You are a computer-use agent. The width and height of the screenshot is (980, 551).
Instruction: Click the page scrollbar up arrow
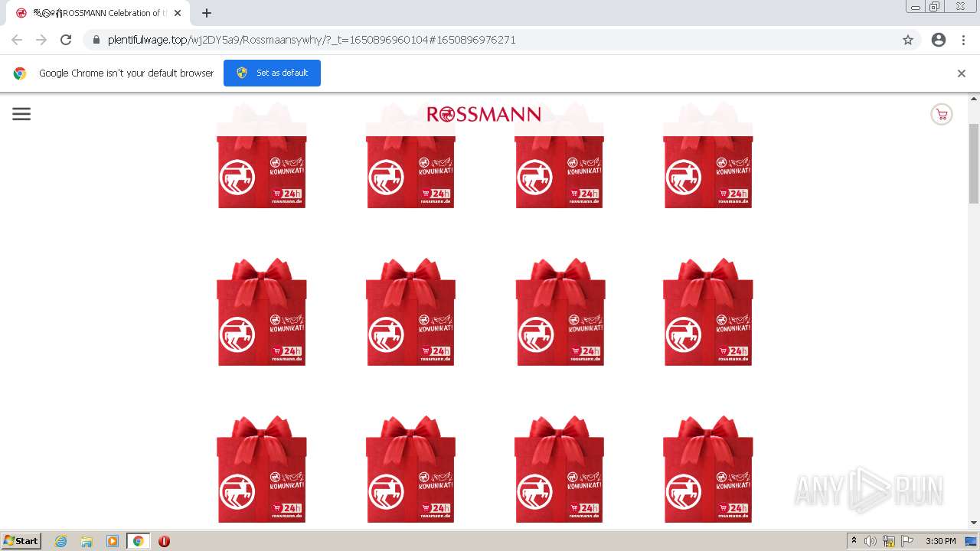(974, 99)
